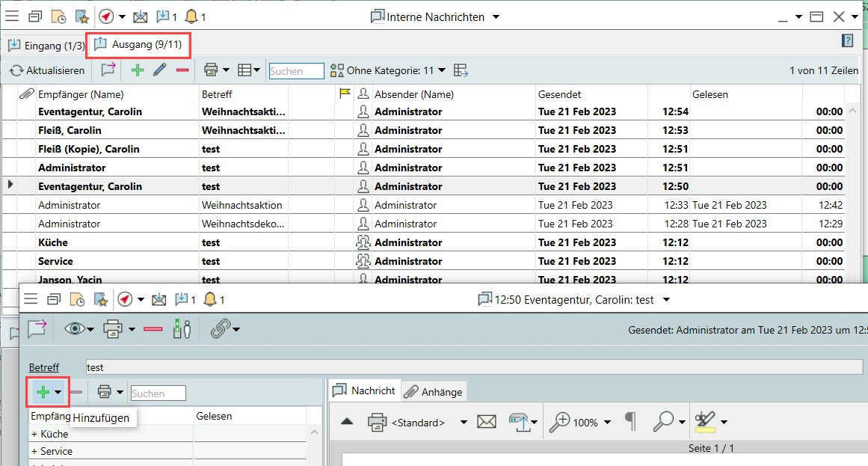Viewport: 868px width, 466px height.
Task: Click the Aktualisieren button
Action: (47, 70)
